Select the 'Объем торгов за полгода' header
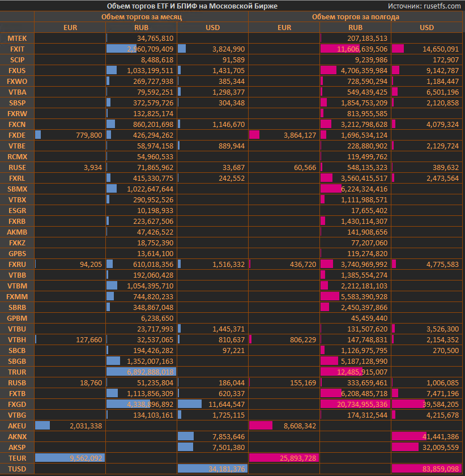The height and width of the screenshot is (476, 465). tap(356, 16)
